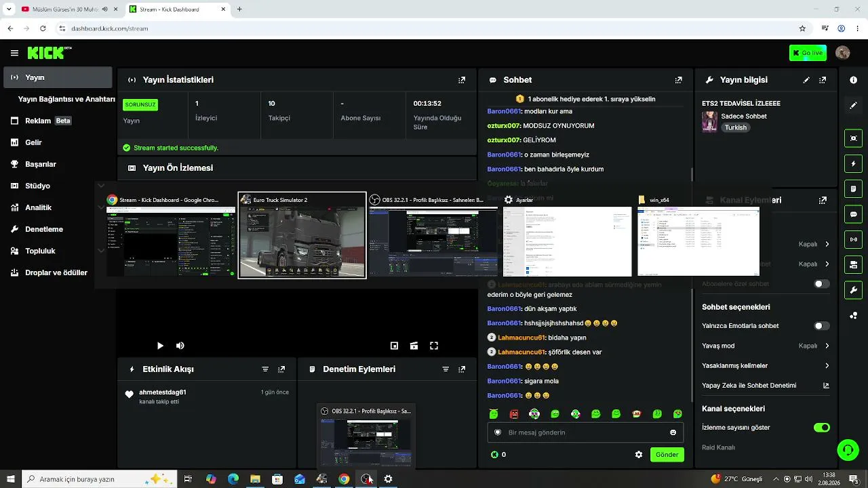Open Denetleme in sidebar

coord(58,229)
